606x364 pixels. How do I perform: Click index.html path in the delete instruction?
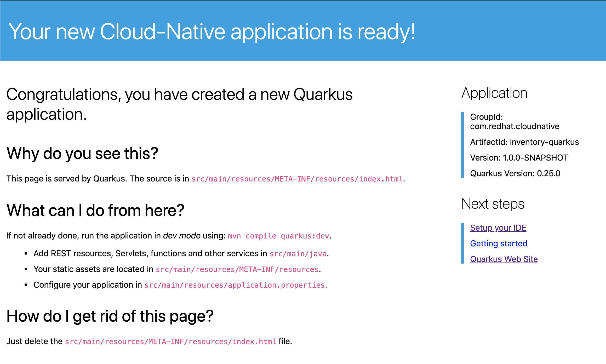[x=170, y=342]
